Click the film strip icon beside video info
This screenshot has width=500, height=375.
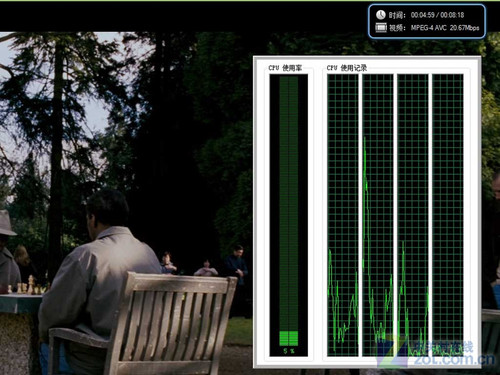click(381, 28)
